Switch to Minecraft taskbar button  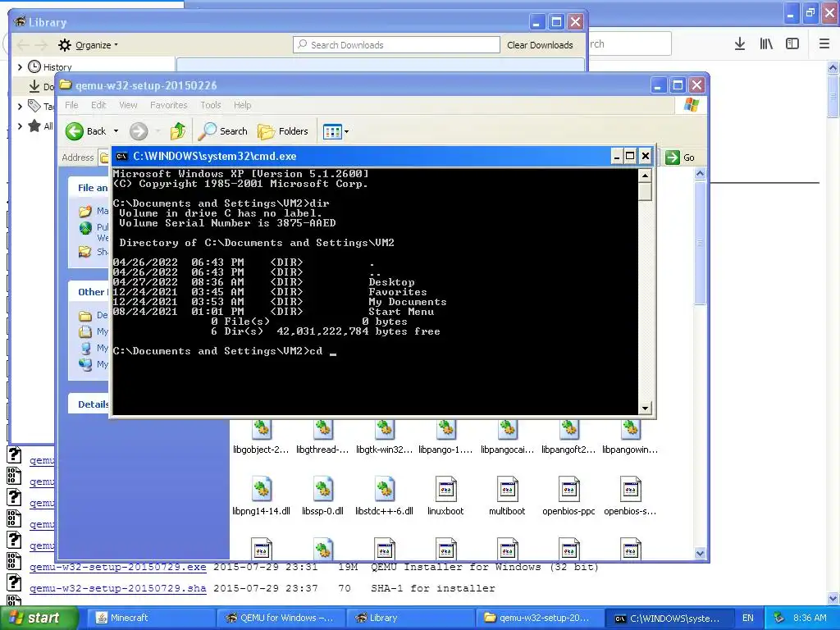150,618
